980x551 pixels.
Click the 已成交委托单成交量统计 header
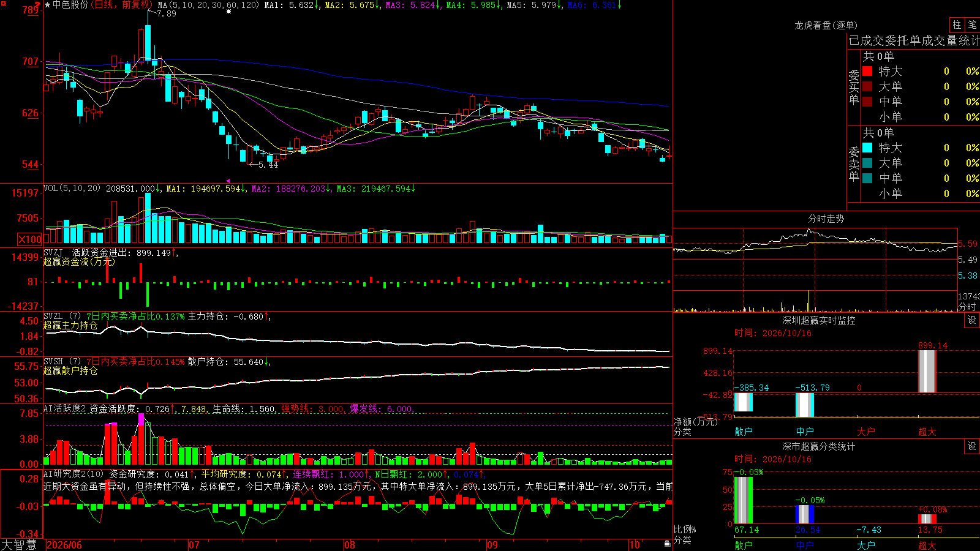[x=914, y=40]
